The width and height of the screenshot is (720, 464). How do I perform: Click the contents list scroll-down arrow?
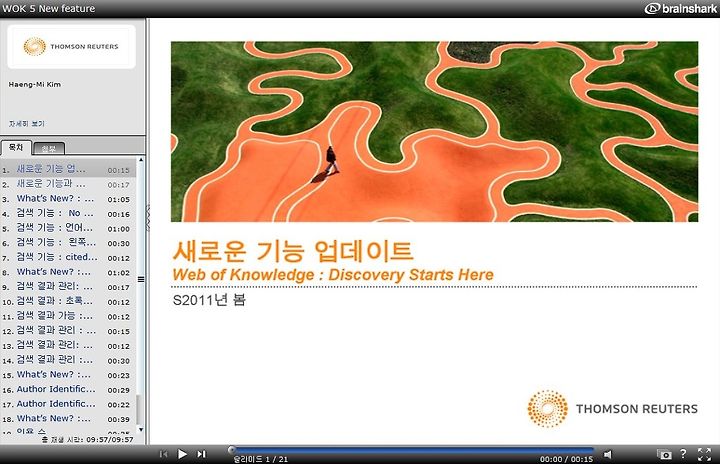click(x=141, y=430)
